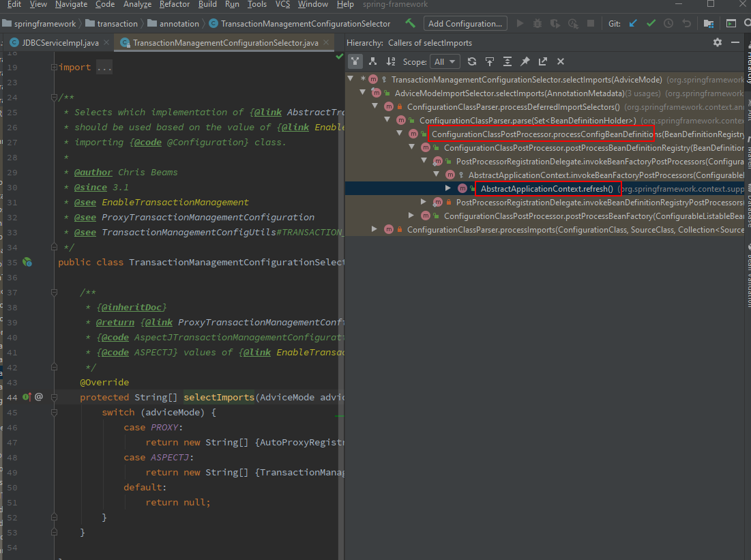Click EnableTransactionManagement @see link
The width and height of the screenshot is (751, 560).
[x=175, y=202]
